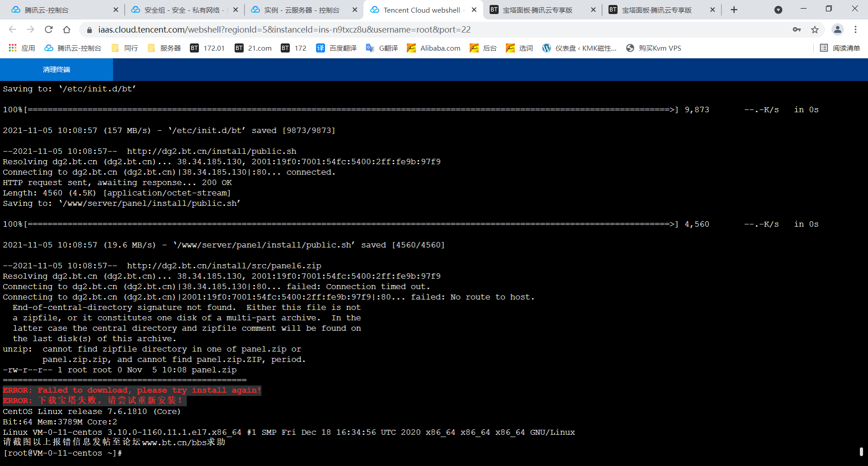The height and width of the screenshot is (466, 868).
Task: Open the 百度翻译 bookmark
Action: click(336, 48)
